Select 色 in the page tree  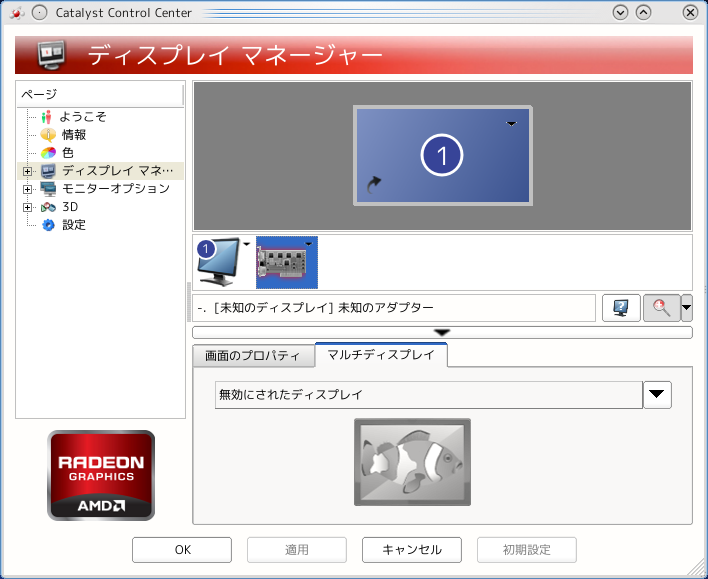coord(68,153)
